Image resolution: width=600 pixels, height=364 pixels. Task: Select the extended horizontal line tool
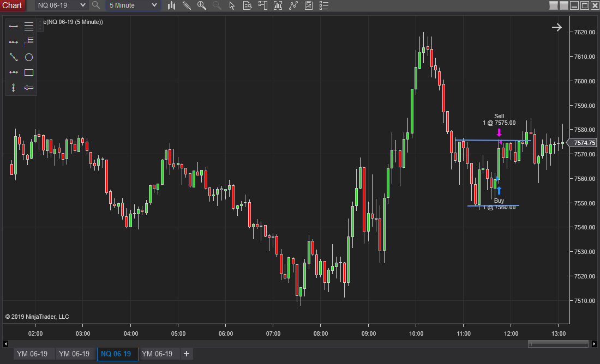14,72
